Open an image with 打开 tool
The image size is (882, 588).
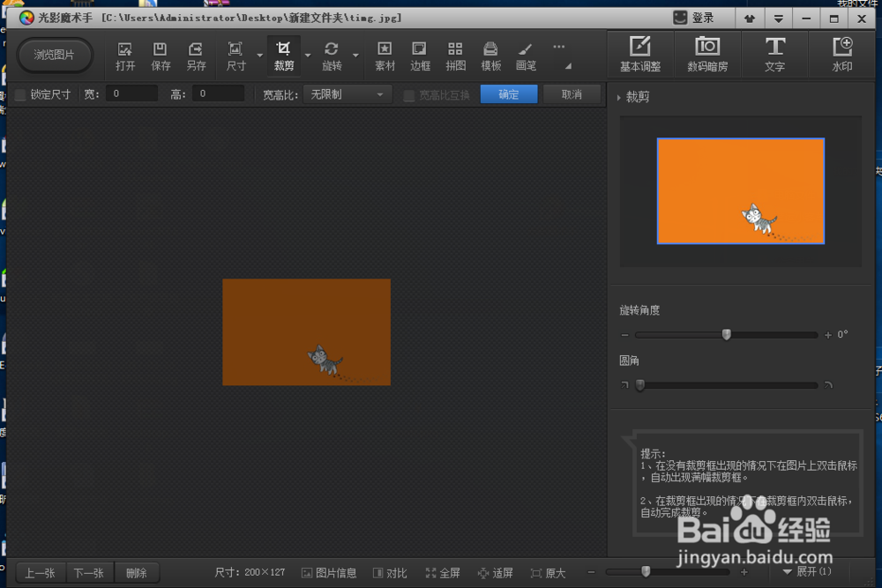(x=125, y=56)
